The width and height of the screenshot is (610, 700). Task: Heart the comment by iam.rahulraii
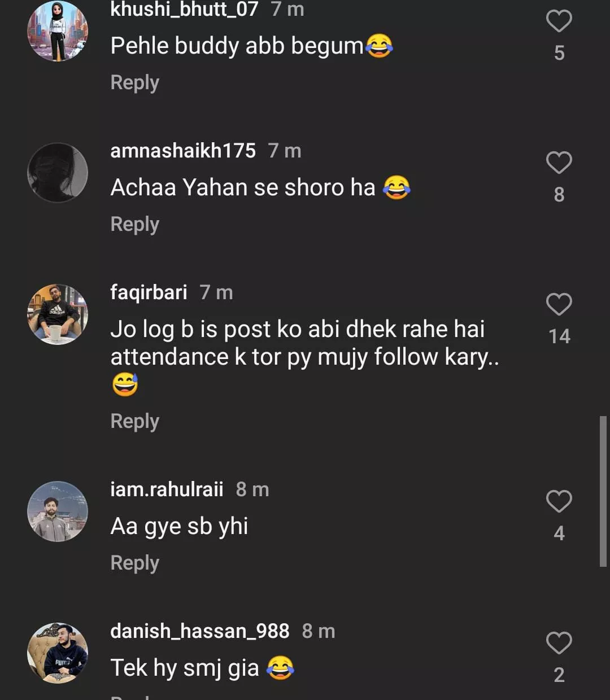559,502
